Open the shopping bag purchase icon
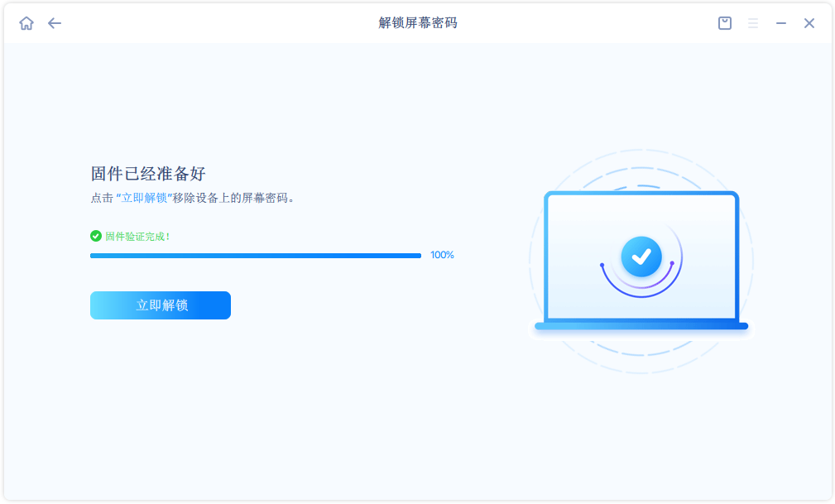 click(x=725, y=23)
